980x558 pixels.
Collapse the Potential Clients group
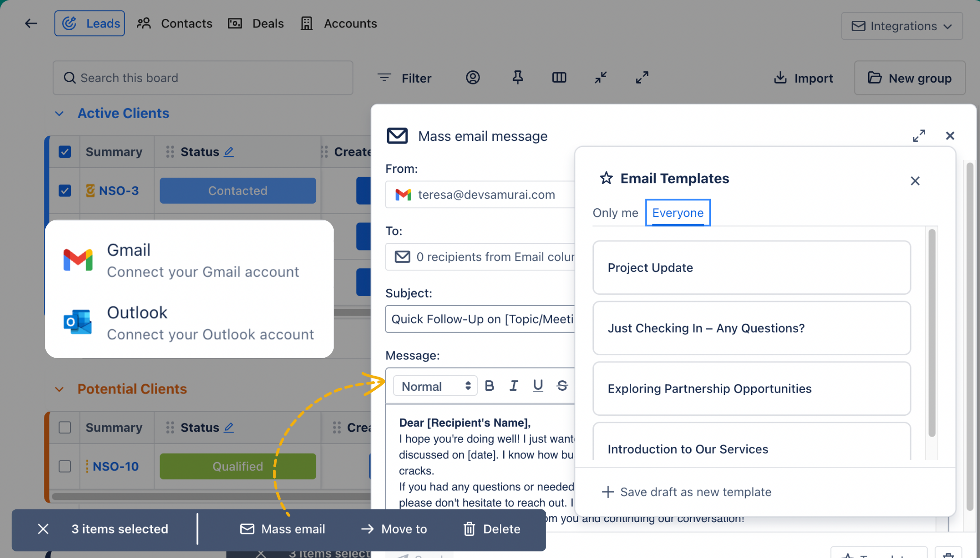coord(59,389)
